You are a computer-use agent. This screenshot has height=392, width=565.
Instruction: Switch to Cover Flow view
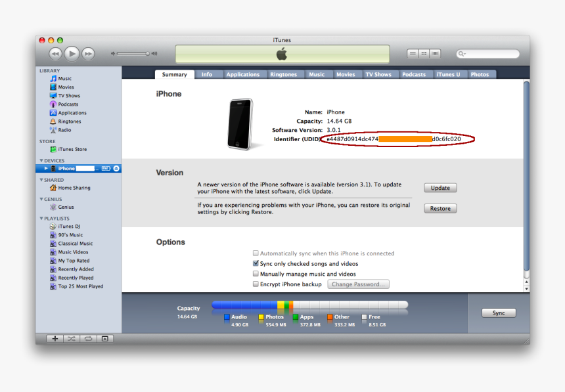click(435, 54)
